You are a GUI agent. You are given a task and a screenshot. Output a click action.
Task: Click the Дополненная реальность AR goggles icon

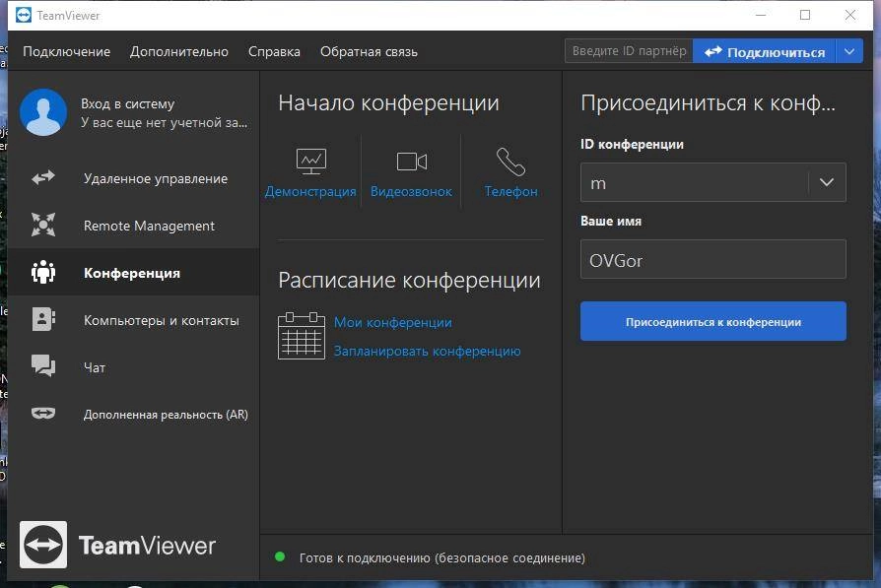pyautogui.click(x=43, y=414)
